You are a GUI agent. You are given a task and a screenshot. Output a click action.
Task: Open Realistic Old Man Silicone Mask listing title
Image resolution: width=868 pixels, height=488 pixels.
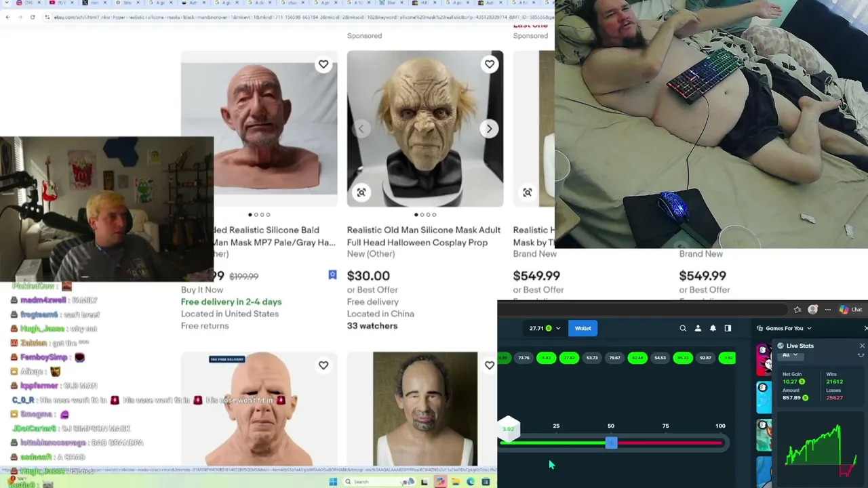tap(424, 236)
